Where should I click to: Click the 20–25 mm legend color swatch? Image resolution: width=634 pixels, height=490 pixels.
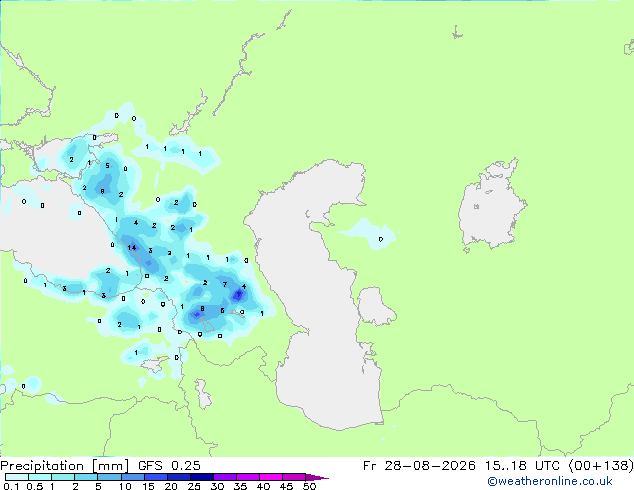(x=178, y=477)
